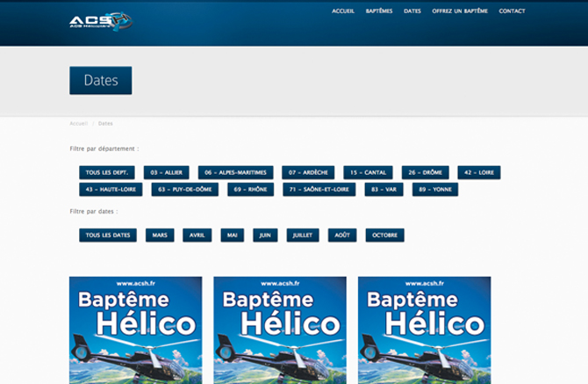Viewport: 588px width, 384px height.
Task: Select the 15 - Cantal department
Action: click(x=368, y=173)
